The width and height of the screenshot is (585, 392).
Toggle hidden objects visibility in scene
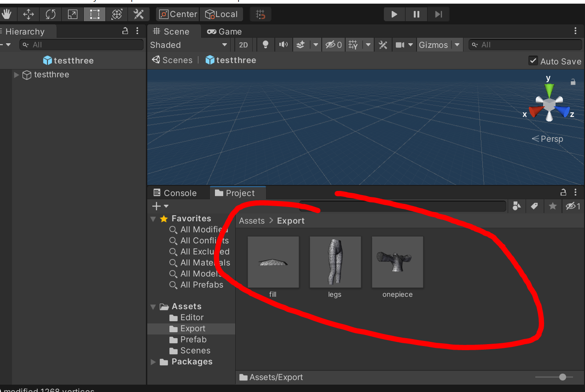(x=334, y=45)
